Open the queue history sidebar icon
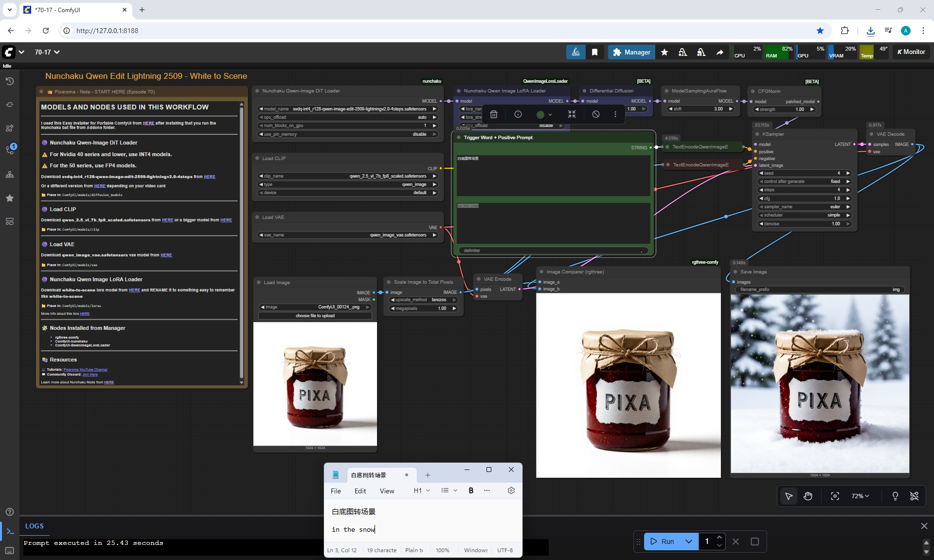The height and width of the screenshot is (560, 934). tap(10, 81)
